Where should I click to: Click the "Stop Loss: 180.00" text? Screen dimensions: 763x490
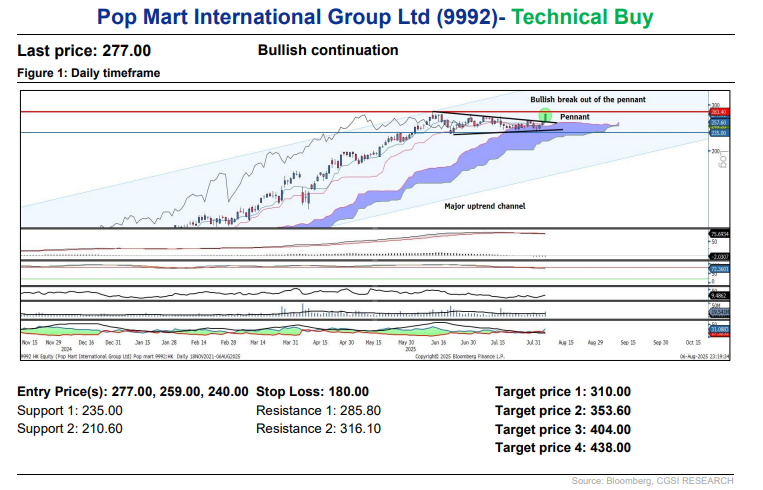point(312,392)
